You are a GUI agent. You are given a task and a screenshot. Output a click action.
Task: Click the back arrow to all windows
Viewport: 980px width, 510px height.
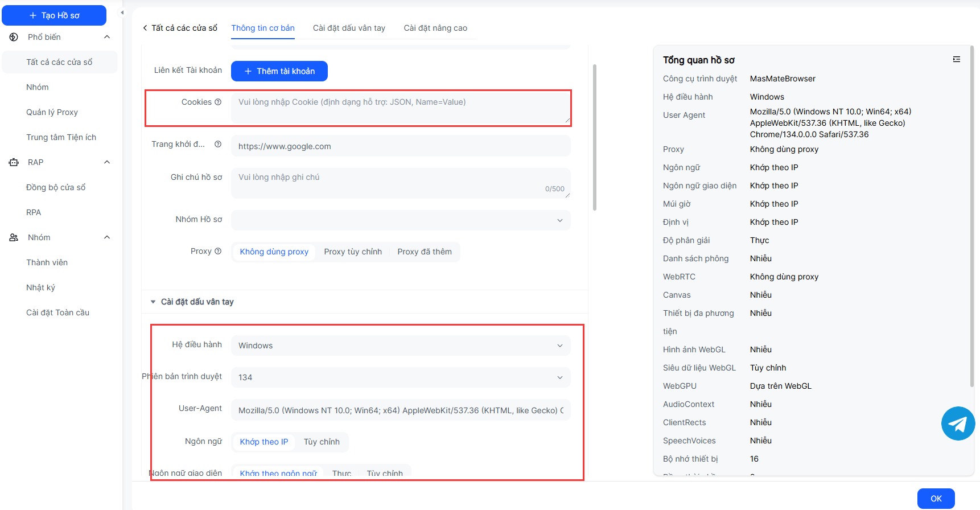tap(145, 28)
